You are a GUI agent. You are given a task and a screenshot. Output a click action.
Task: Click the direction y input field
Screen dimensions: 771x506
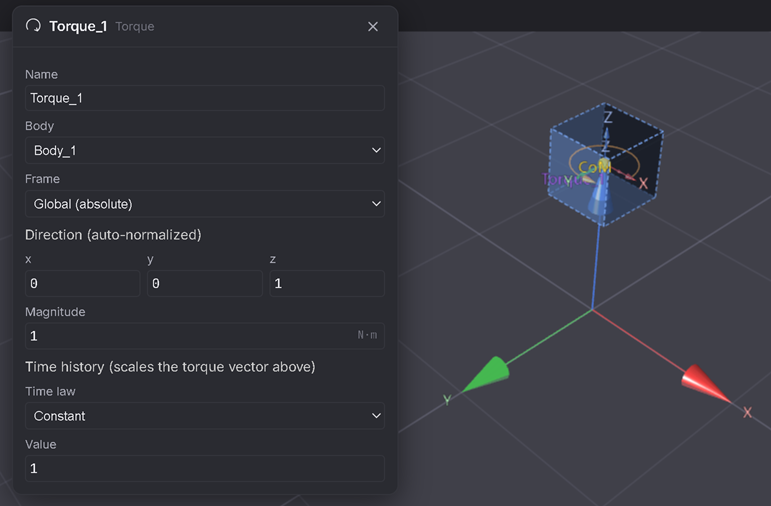click(205, 283)
